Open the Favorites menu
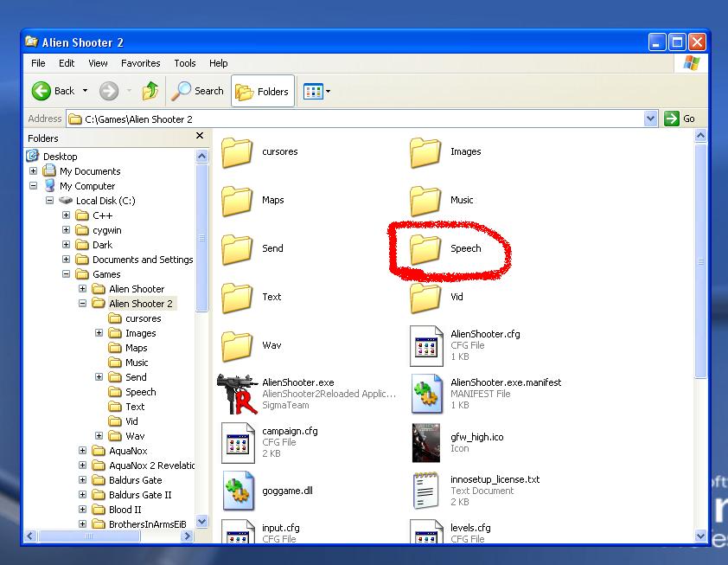 141,63
